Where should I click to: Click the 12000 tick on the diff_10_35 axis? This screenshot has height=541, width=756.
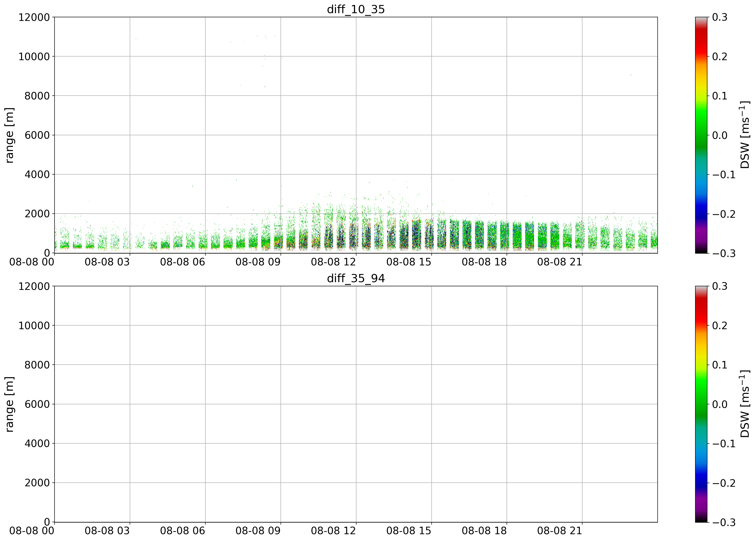click(34, 17)
